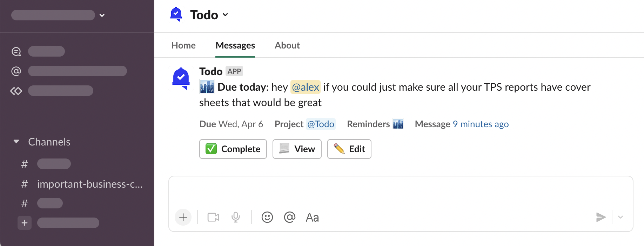The width and height of the screenshot is (644, 246).
Task: Open the important-business channel in sidebar
Action: [90, 184]
